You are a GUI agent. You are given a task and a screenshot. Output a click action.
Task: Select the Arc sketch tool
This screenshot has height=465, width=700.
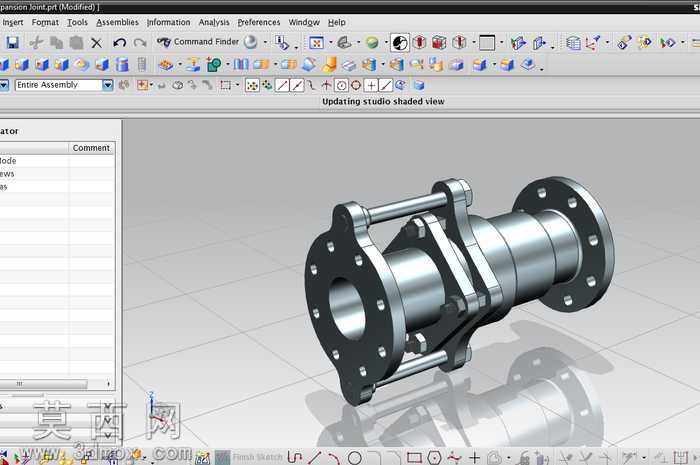(x=334, y=457)
